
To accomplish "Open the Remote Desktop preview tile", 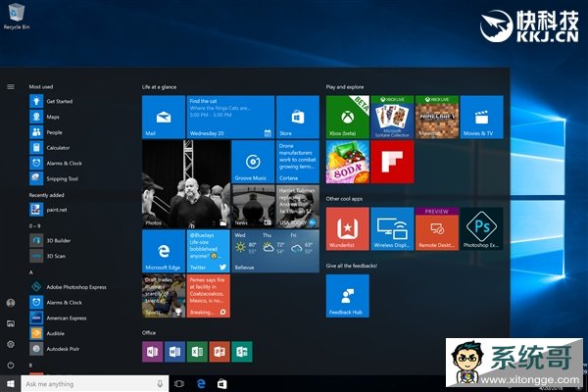I will [437, 228].
